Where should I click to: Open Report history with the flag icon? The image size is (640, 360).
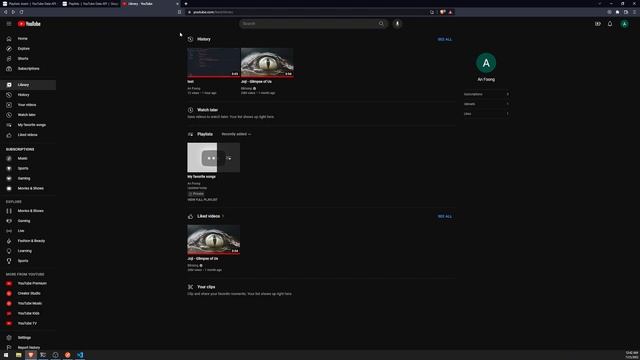(x=28, y=347)
